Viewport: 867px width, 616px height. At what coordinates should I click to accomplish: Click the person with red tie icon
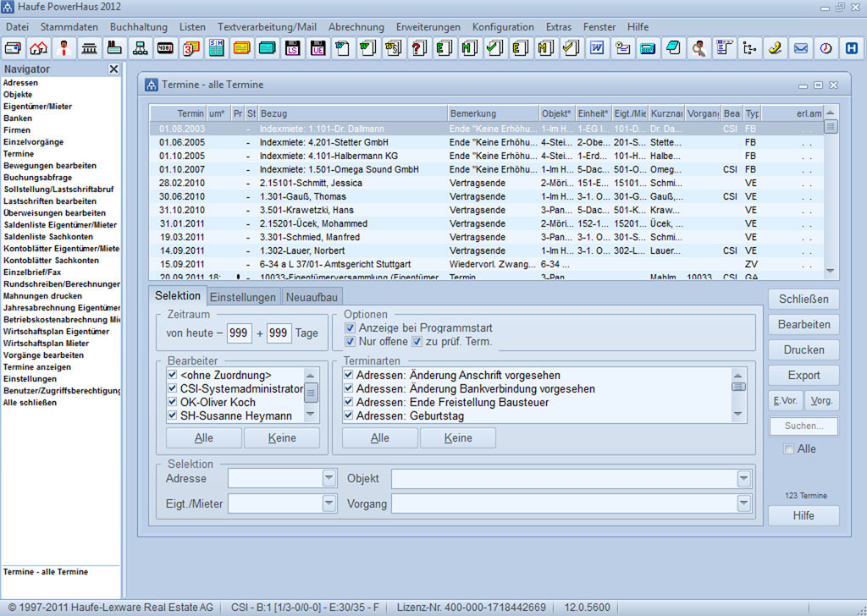point(64,48)
